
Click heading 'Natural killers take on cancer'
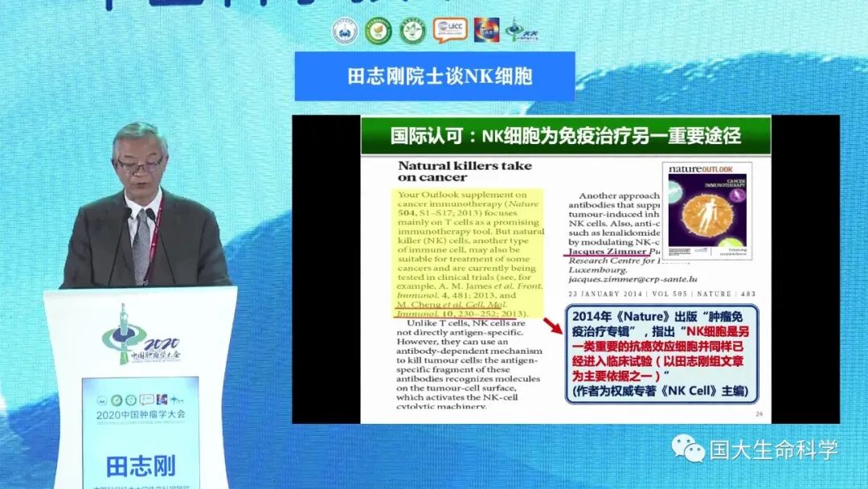click(x=465, y=171)
